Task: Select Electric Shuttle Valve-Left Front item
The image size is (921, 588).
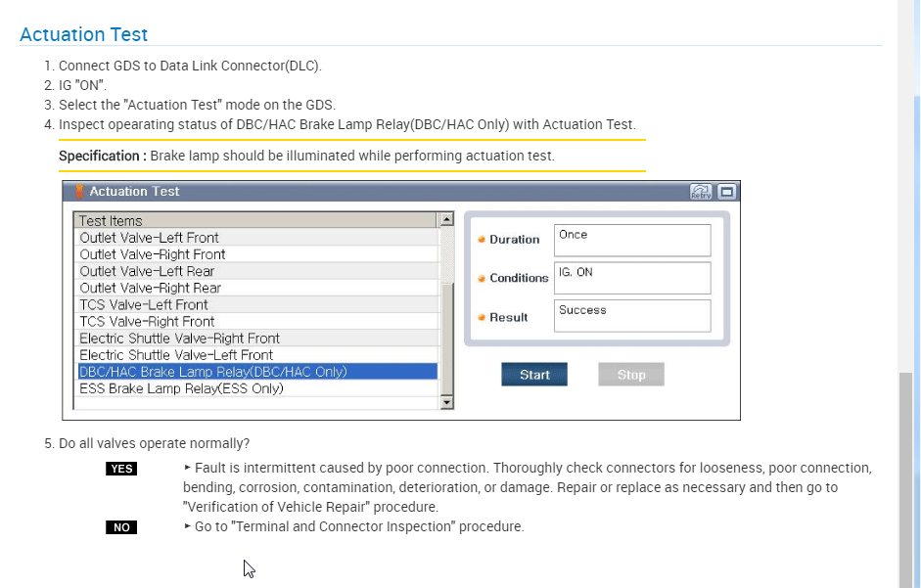Action: tap(257, 355)
